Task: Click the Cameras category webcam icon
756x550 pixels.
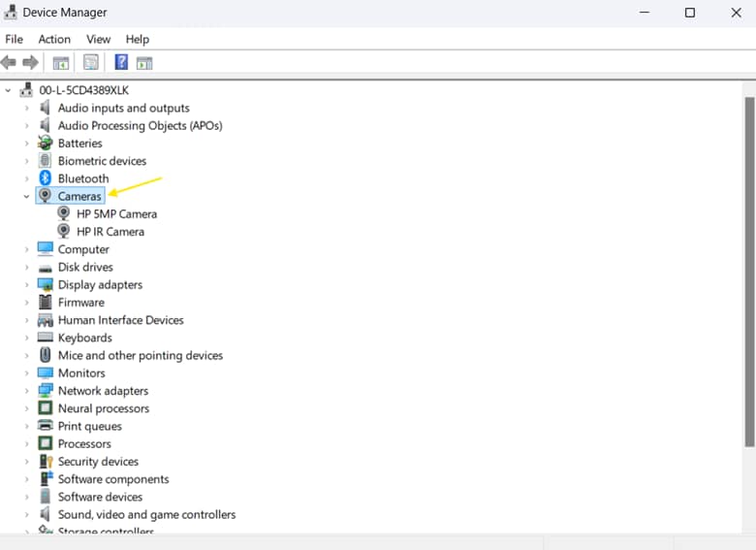Action: tap(45, 196)
